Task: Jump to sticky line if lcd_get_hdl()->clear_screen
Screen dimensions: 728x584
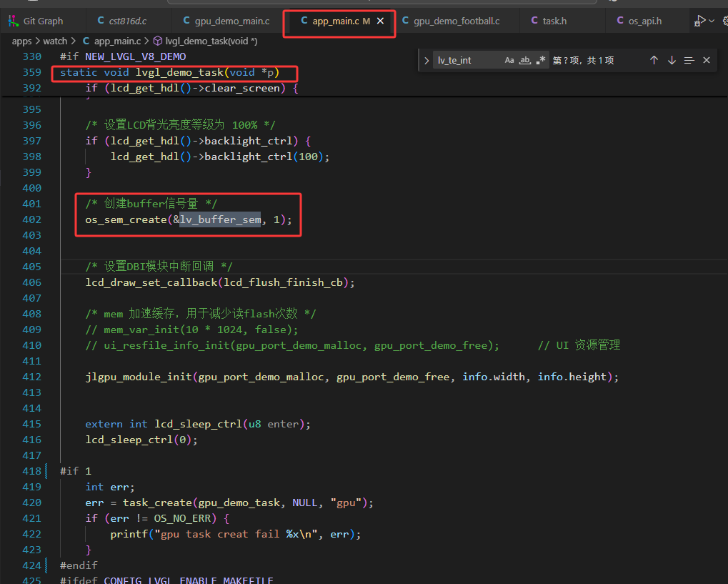Action: (191, 88)
